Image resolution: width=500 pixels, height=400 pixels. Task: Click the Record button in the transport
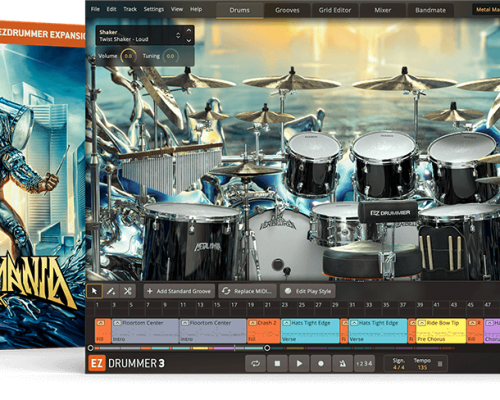pyautogui.click(x=321, y=363)
